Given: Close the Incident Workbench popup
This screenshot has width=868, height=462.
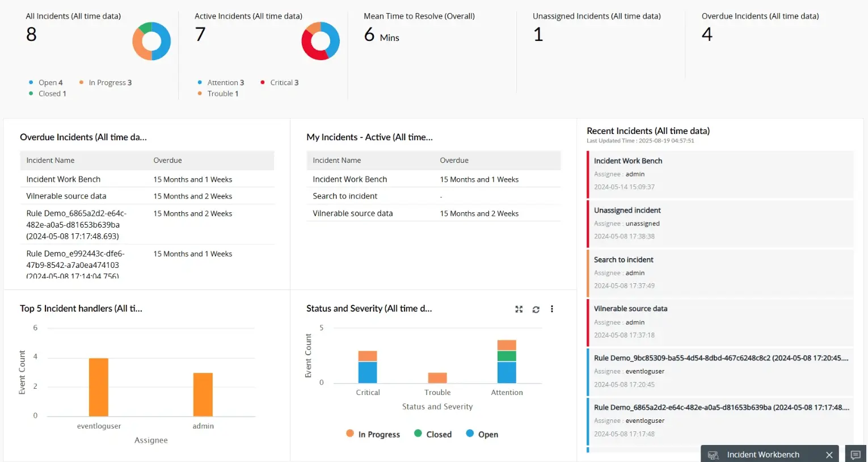Looking at the screenshot, I should (x=829, y=454).
